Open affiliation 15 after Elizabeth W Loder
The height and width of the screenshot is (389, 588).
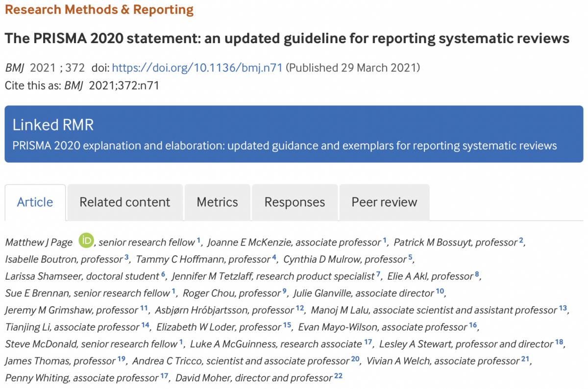tap(287, 325)
